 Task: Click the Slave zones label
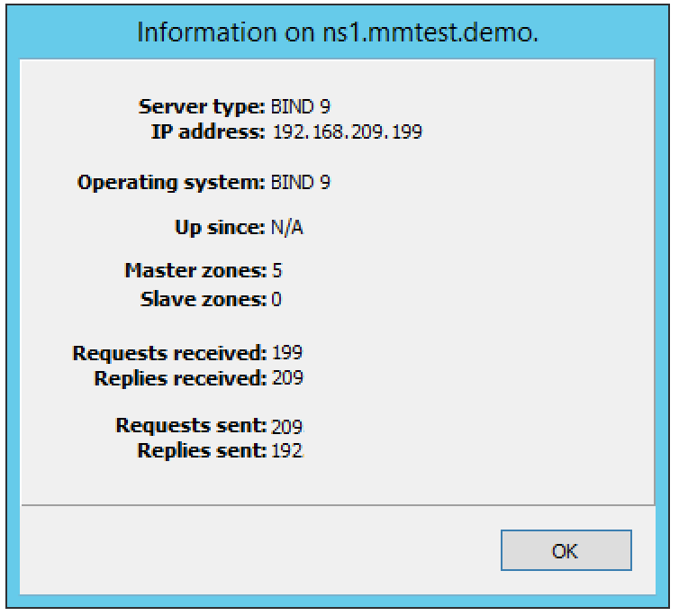coord(204,299)
